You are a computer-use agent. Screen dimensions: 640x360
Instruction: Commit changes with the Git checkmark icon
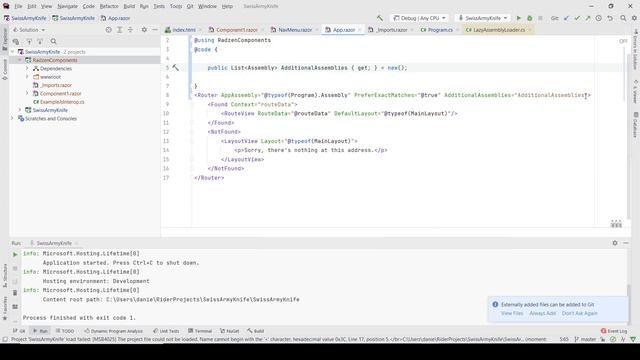[577, 18]
